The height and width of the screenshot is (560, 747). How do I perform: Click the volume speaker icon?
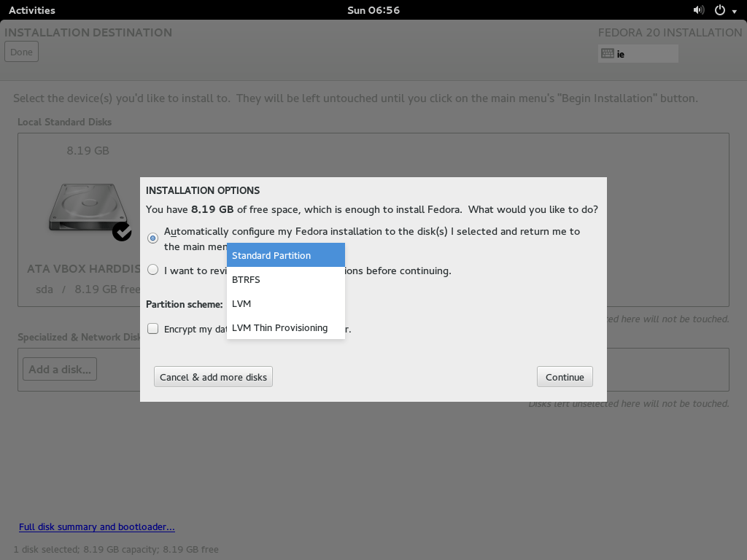[698, 10]
